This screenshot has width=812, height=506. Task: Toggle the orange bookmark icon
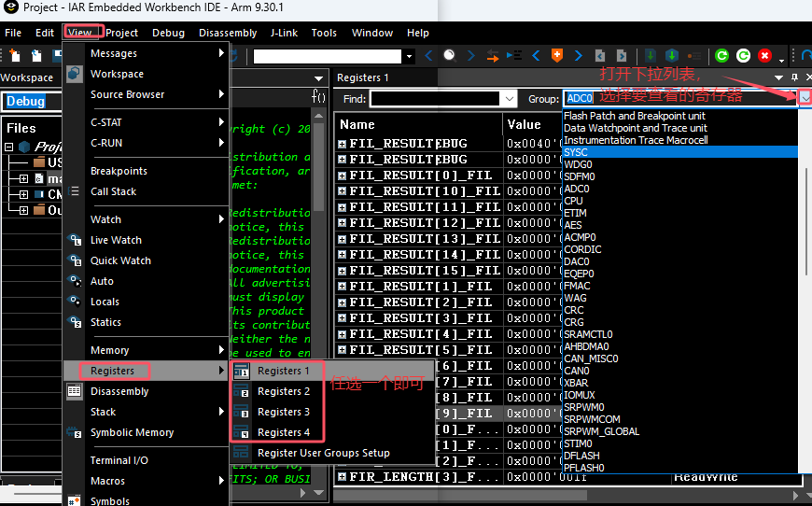[557, 55]
